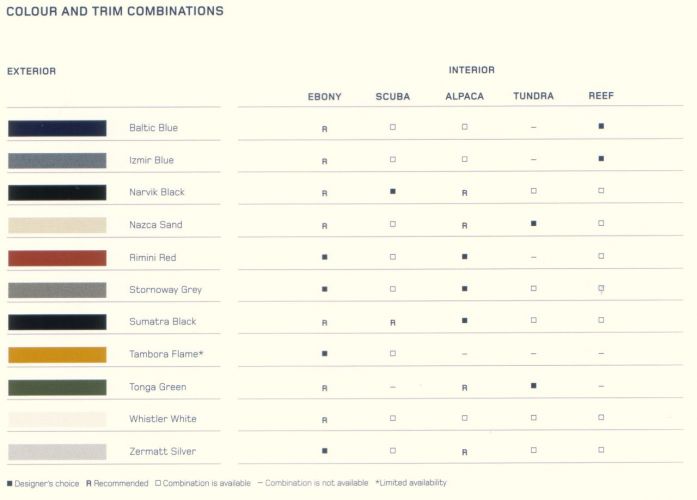Select the filled square for Narvik Black Scuba

pos(393,192)
